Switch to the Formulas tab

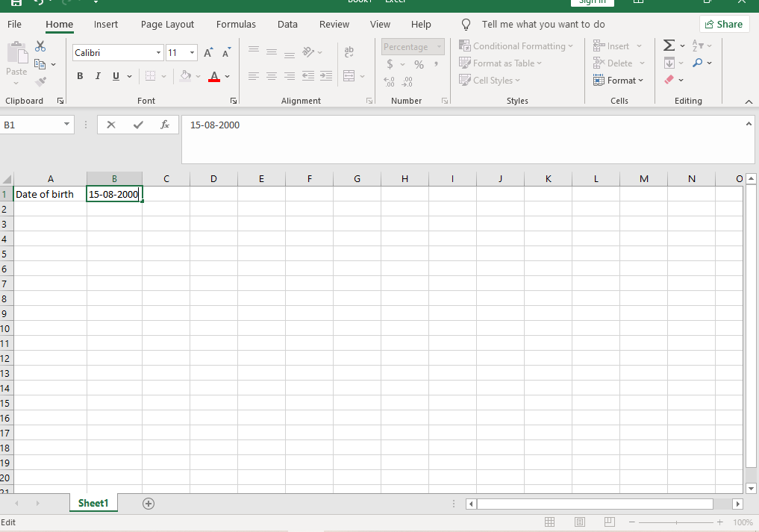[236, 25]
